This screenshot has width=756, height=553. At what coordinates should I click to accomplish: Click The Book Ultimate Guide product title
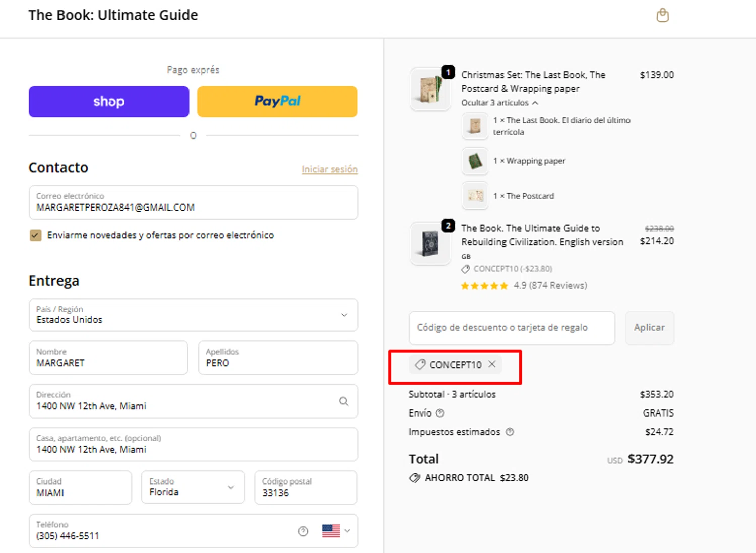(542, 235)
